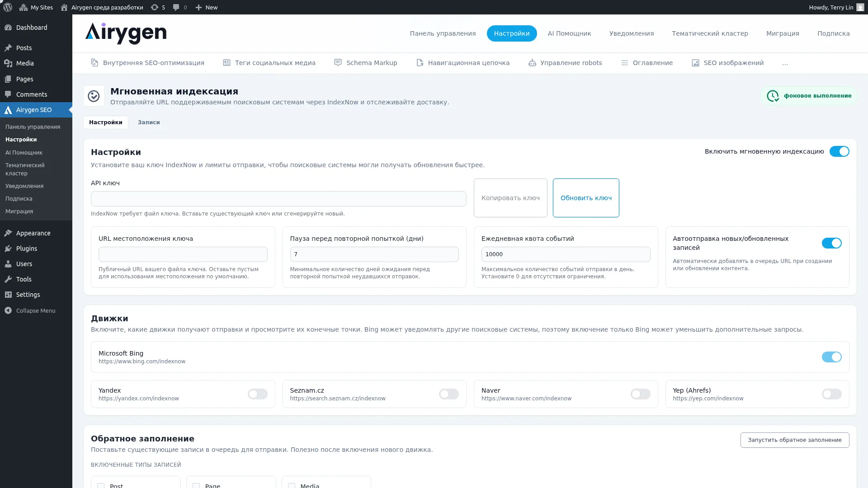Viewport: 868px width, 488px height.
Task: Select the 'Настройки' sub-tab under the heading
Action: click(x=105, y=122)
